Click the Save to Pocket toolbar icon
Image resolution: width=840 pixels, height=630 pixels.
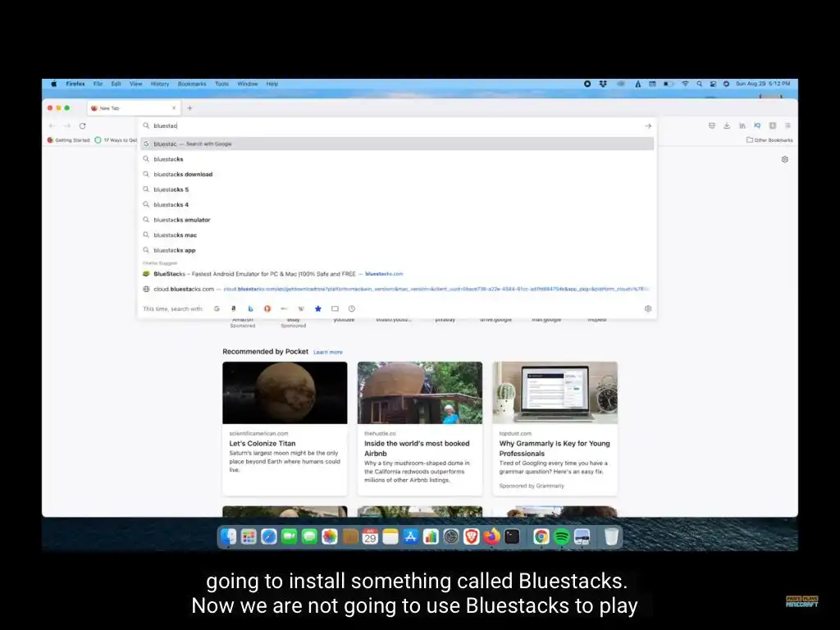pyautogui.click(x=711, y=126)
